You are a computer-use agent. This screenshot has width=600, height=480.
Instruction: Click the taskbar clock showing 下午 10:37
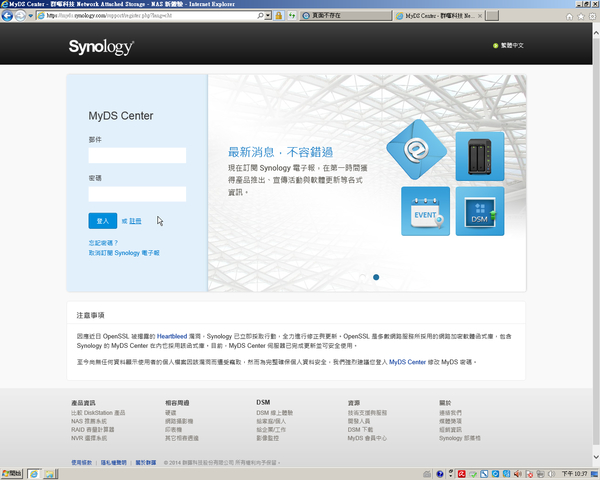[x=574, y=474]
